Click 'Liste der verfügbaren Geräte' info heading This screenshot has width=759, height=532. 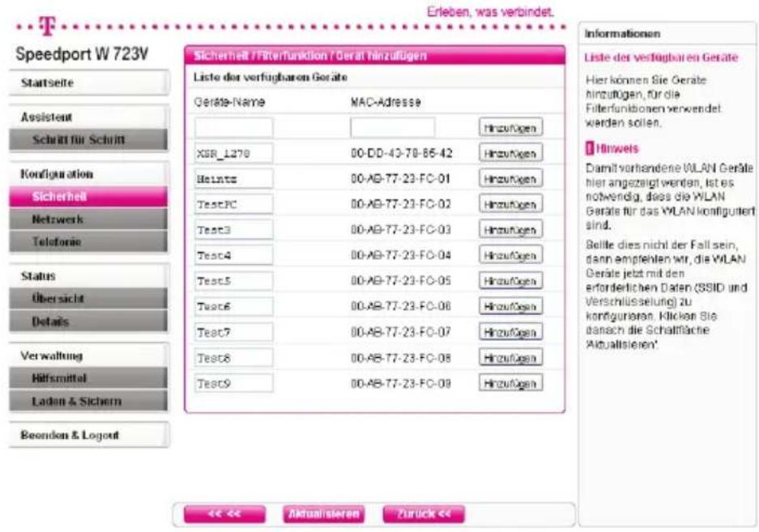click(x=661, y=57)
